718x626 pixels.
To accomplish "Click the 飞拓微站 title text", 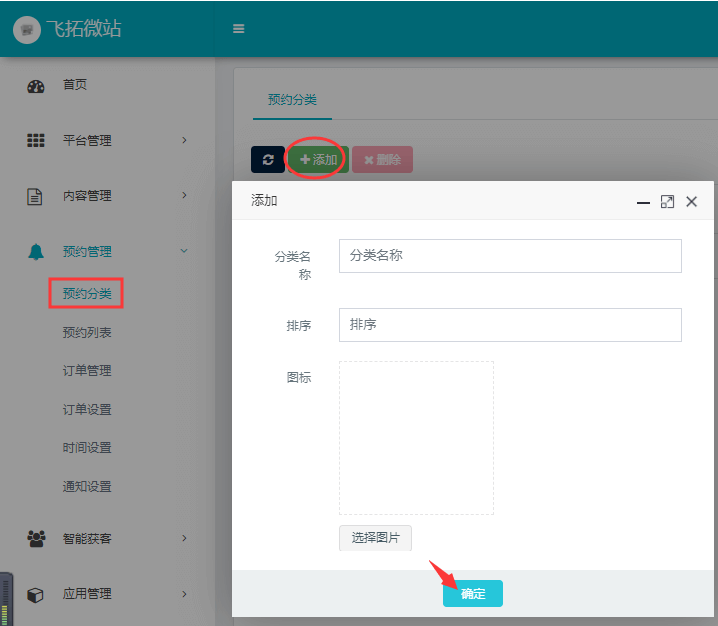I will pos(84,28).
